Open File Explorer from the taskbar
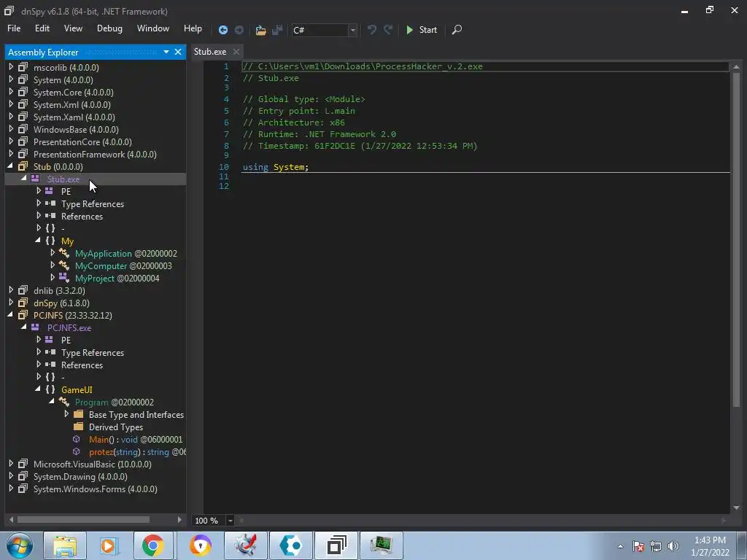Image resolution: width=747 pixels, height=560 pixels. click(65, 545)
